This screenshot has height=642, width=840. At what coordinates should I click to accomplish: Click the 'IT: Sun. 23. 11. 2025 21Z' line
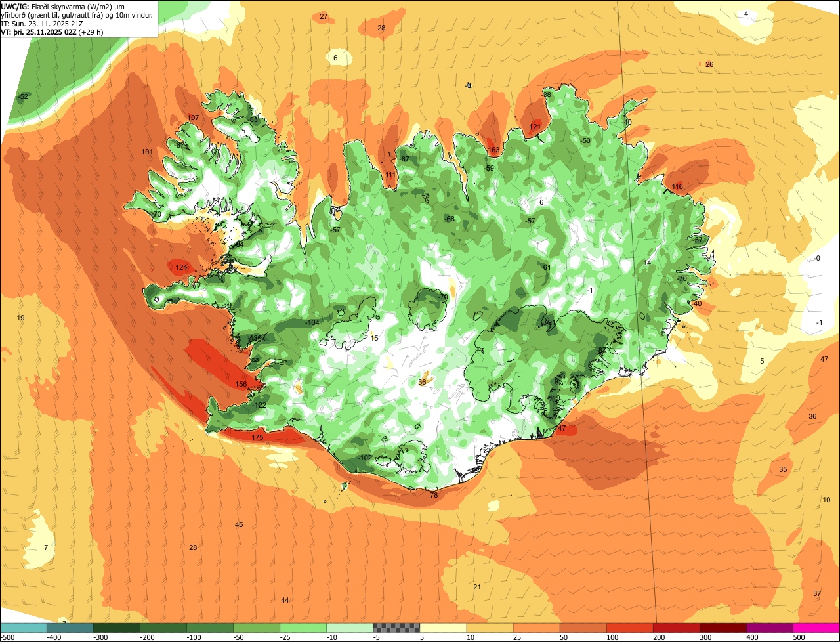pos(42,23)
